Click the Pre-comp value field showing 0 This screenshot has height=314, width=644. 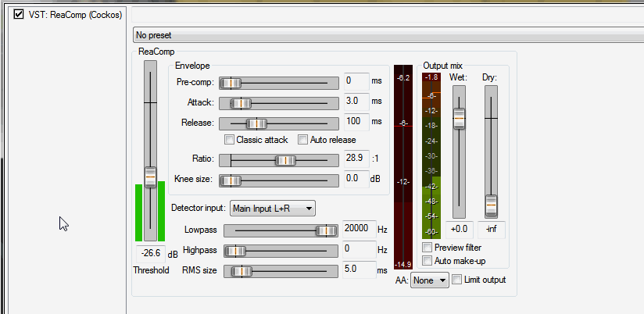356,81
